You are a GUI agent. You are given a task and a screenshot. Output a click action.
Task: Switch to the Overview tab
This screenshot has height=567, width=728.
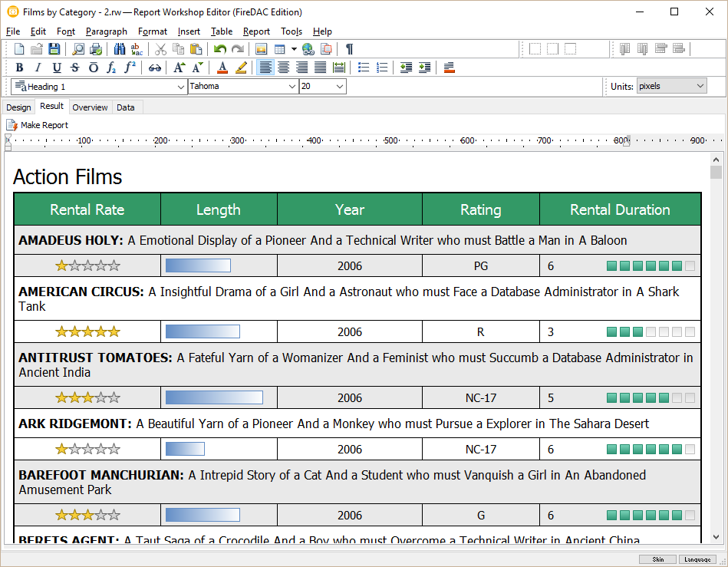90,107
